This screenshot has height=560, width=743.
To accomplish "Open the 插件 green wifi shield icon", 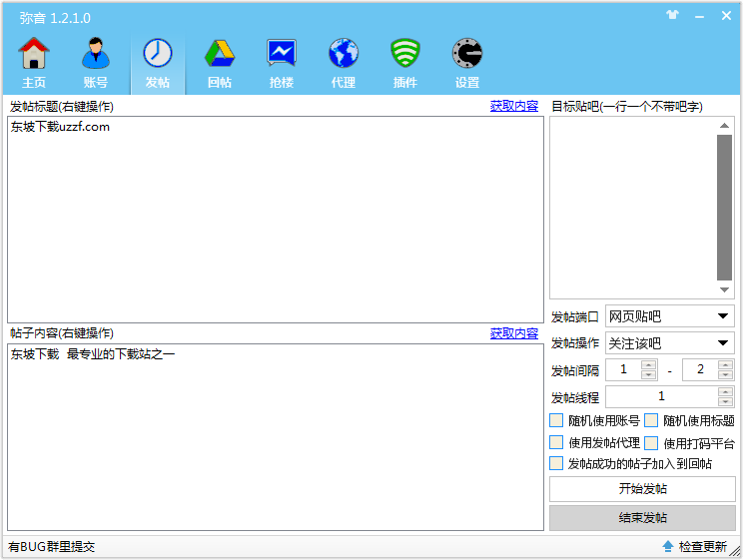I will [x=405, y=53].
